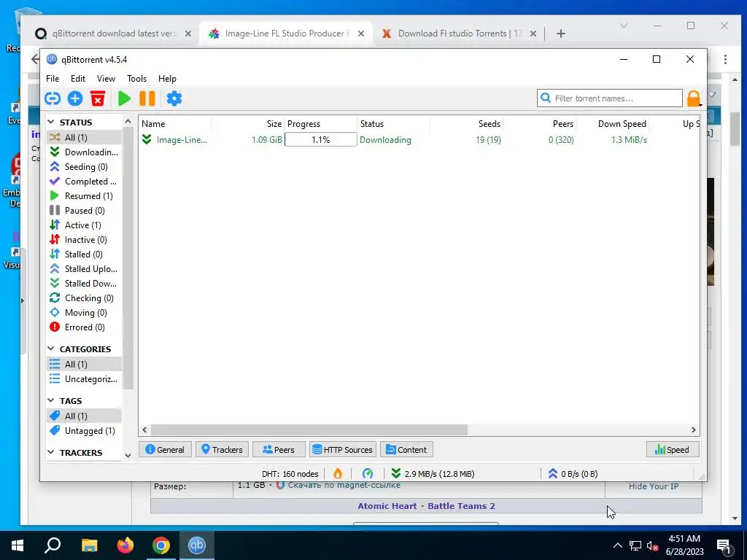Click the Add Torrent File plus icon

point(75,98)
